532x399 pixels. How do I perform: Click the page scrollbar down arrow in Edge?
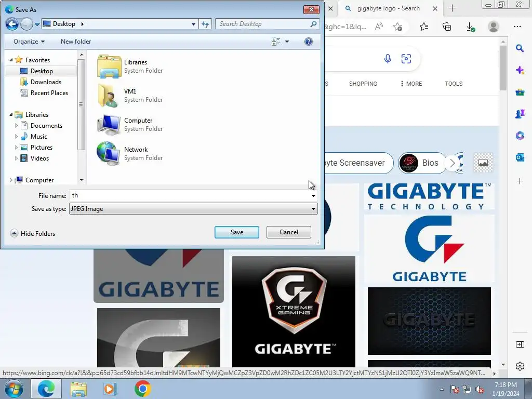(x=503, y=365)
